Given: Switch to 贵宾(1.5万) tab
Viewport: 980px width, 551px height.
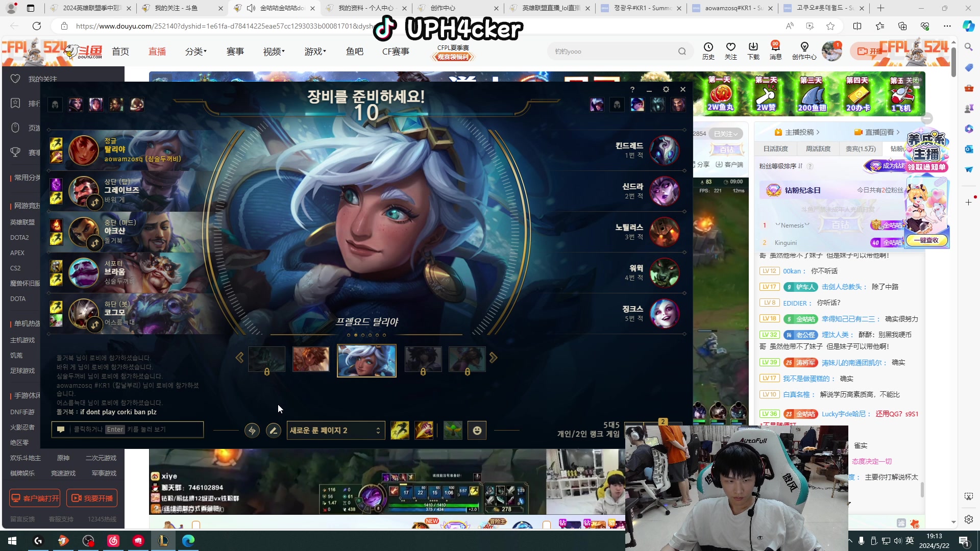Looking at the screenshot, I should click(x=861, y=149).
